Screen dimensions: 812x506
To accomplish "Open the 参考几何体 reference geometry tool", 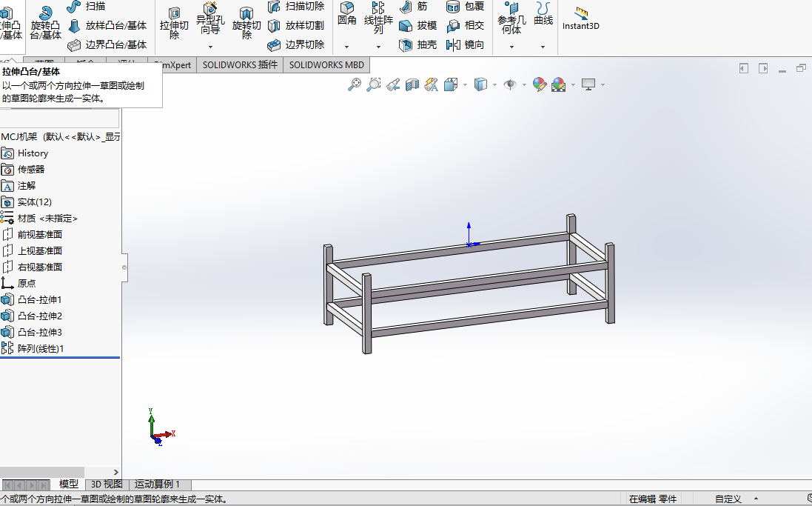I will [x=511, y=19].
